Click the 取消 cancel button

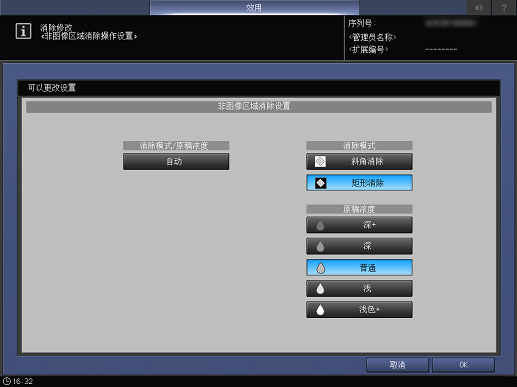tap(397, 365)
